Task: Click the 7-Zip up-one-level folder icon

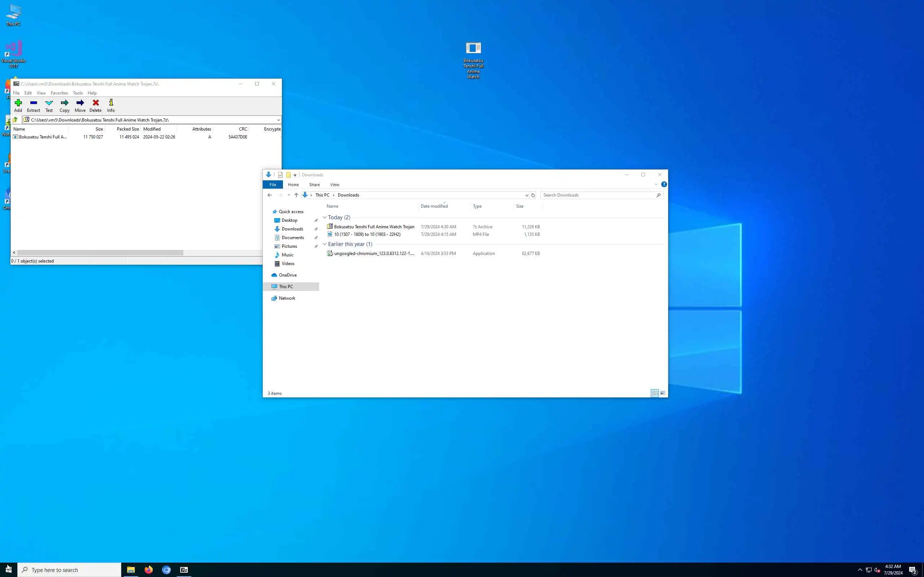Action: click(x=15, y=120)
